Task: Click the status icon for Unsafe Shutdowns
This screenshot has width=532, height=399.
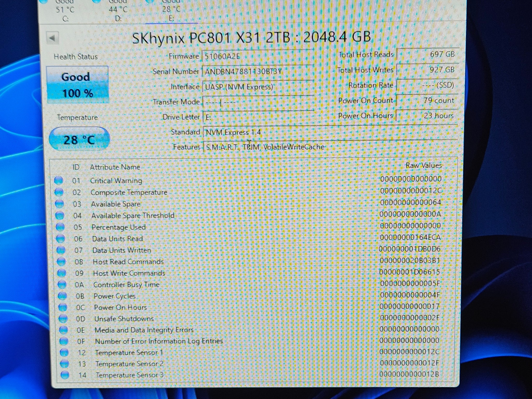Action: click(63, 318)
